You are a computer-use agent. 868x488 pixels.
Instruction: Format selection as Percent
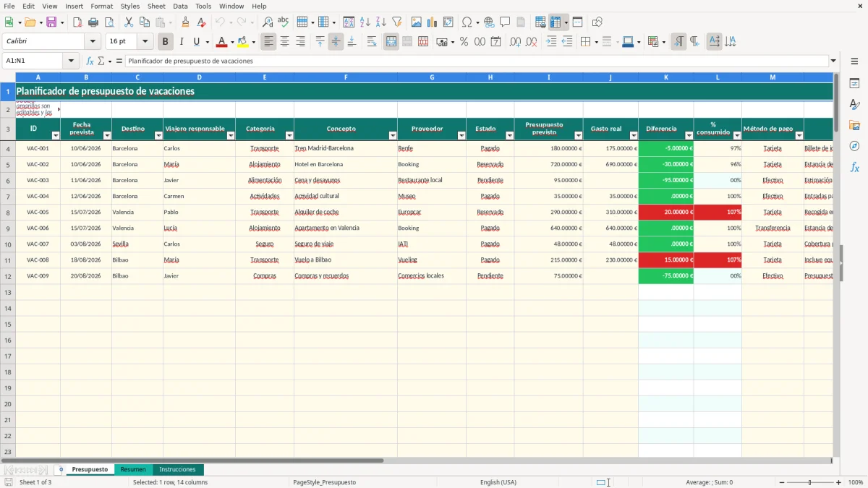(464, 42)
